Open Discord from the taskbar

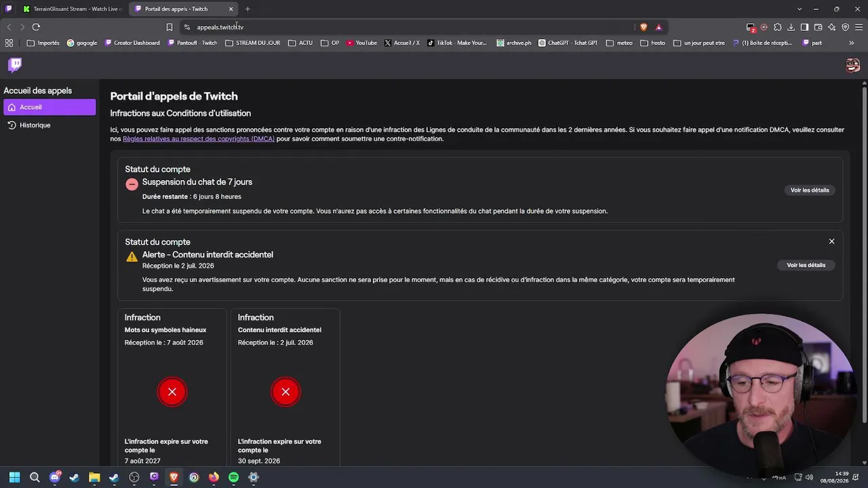point(55,477)
